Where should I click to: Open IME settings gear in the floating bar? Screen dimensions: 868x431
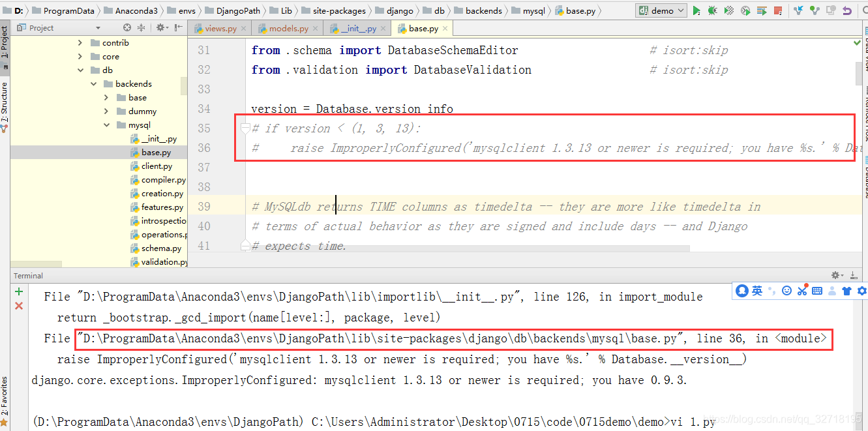coord(862,291)
